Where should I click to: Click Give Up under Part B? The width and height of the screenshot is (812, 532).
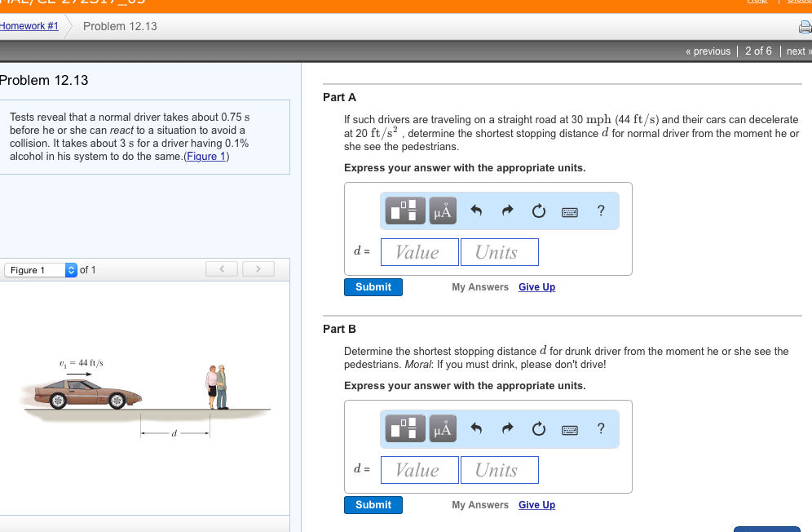tap(536, 504)
